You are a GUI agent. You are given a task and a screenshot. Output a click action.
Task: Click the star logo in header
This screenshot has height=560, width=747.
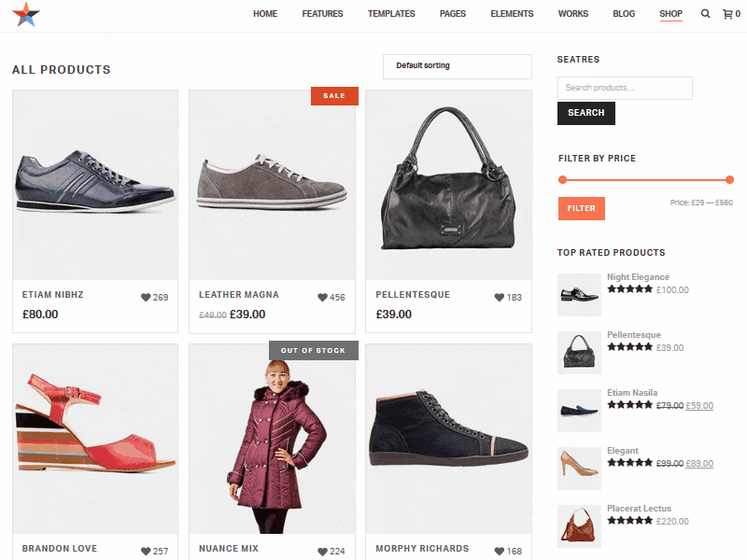tap(26, 14)
